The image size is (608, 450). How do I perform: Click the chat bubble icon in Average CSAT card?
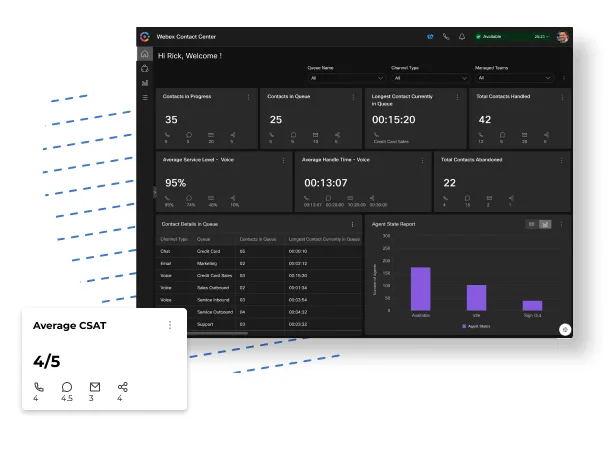click(67, 387)
